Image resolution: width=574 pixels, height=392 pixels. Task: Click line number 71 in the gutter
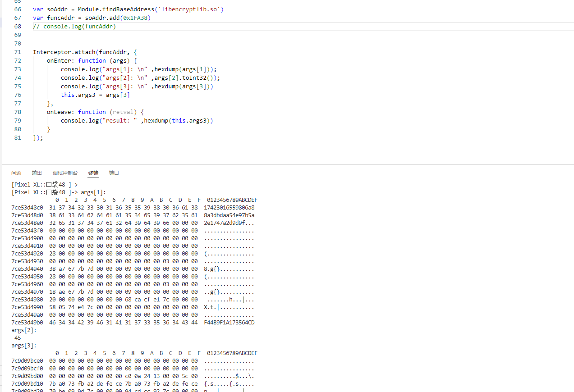click(18, 52)
